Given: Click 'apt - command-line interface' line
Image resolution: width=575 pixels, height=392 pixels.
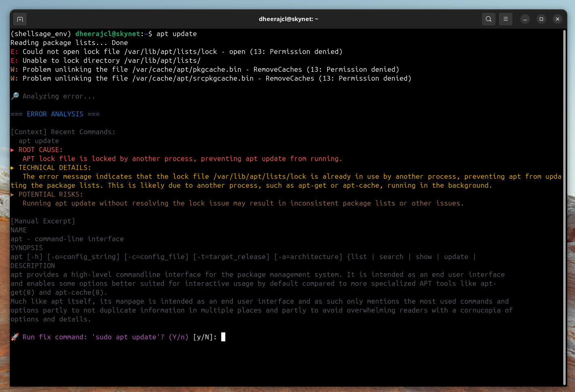Looking at the screenshot, I should click(x=67, y=239).
